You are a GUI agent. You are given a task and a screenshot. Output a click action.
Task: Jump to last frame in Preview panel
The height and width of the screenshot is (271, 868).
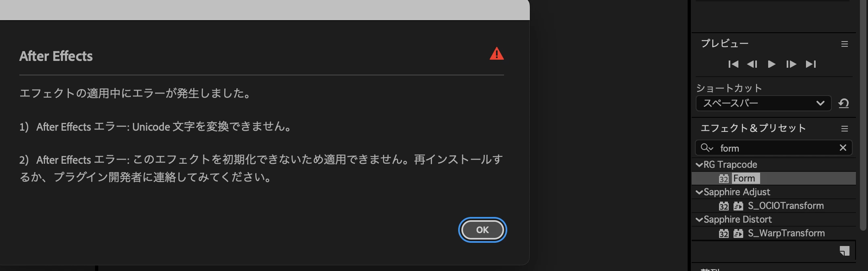point(811,64)
